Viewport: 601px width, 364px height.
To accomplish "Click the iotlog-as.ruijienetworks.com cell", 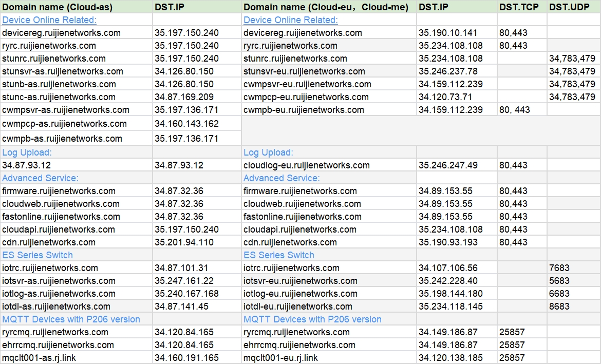I will (59, 294).
